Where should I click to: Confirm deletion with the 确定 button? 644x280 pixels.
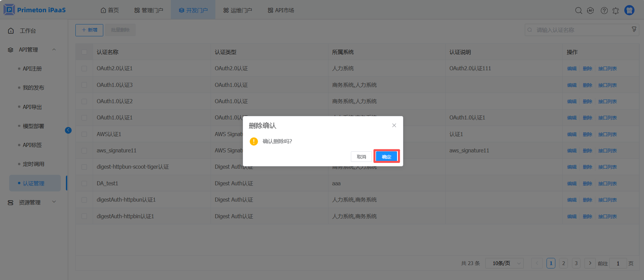point(387,156)
